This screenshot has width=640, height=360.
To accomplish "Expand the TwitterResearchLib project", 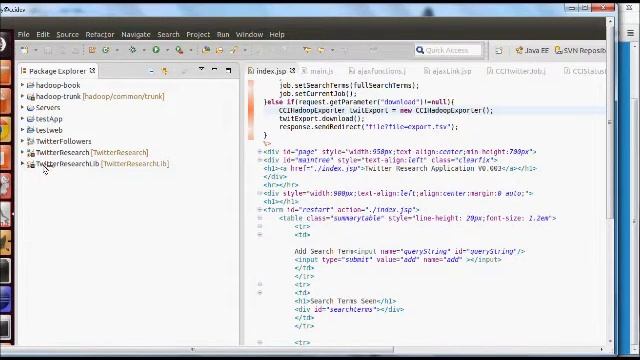I will coord(22,163).
